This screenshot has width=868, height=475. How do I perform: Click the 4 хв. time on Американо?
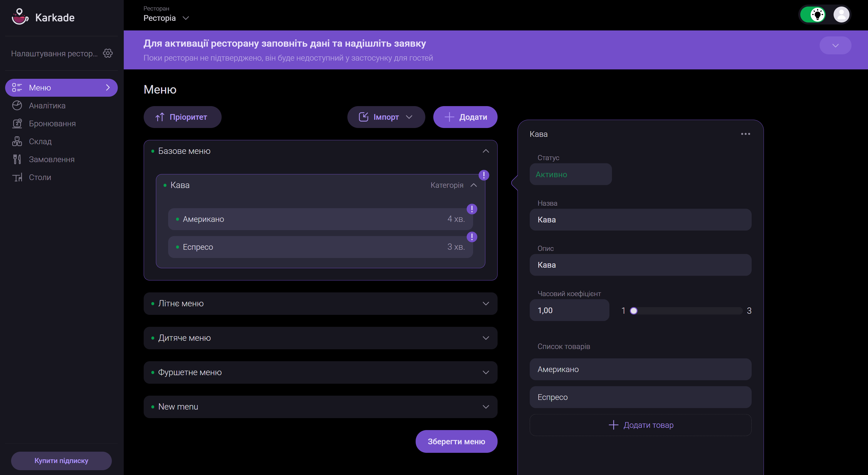tap(456, 219)
